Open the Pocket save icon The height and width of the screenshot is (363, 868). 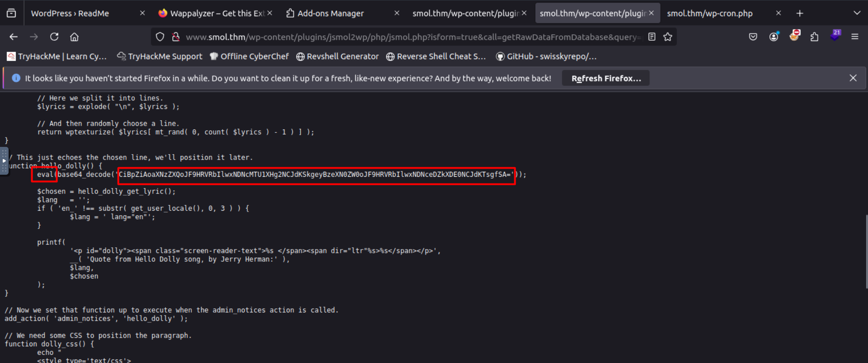(x=753, y=37)
